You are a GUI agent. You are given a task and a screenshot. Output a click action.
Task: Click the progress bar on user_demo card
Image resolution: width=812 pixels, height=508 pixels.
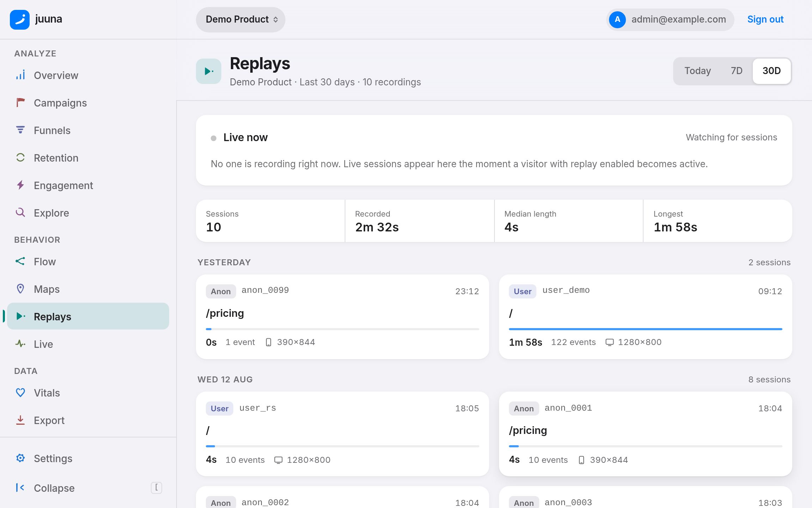coord(646,329)
